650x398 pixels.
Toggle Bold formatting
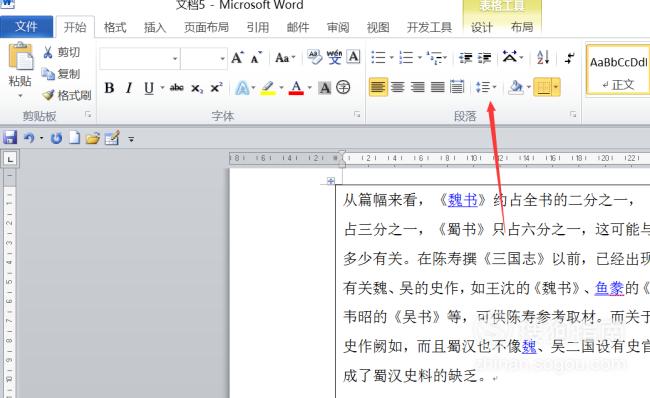(x=109, y=88)
